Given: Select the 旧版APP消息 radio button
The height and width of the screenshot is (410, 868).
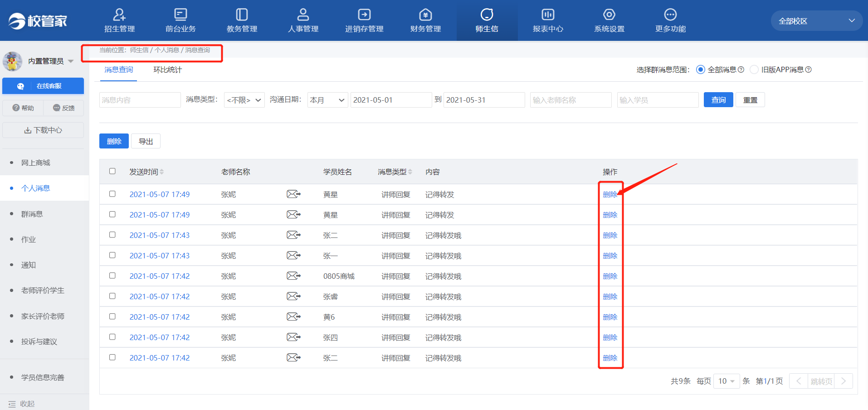Looking at the screenshot, I should coord(754,69).
